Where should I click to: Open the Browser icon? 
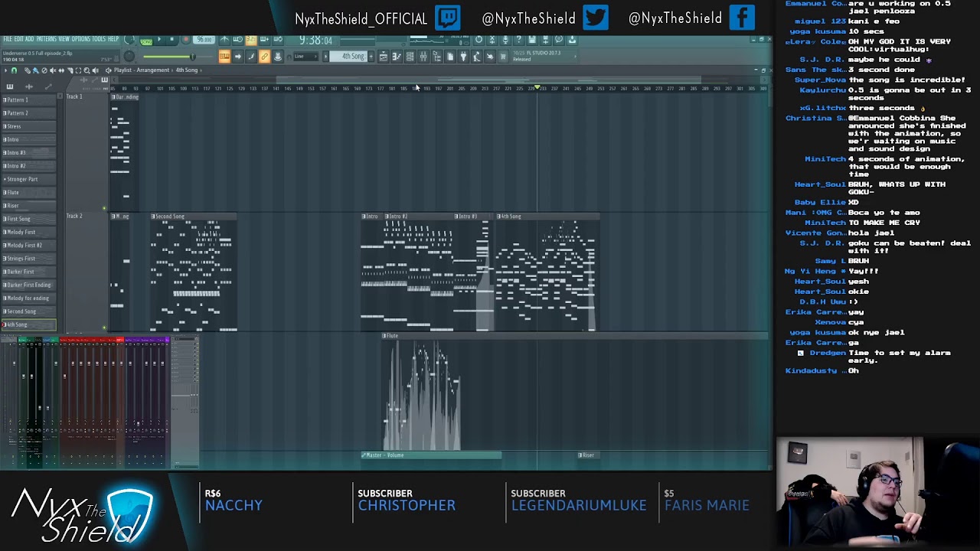click(436, 57)
